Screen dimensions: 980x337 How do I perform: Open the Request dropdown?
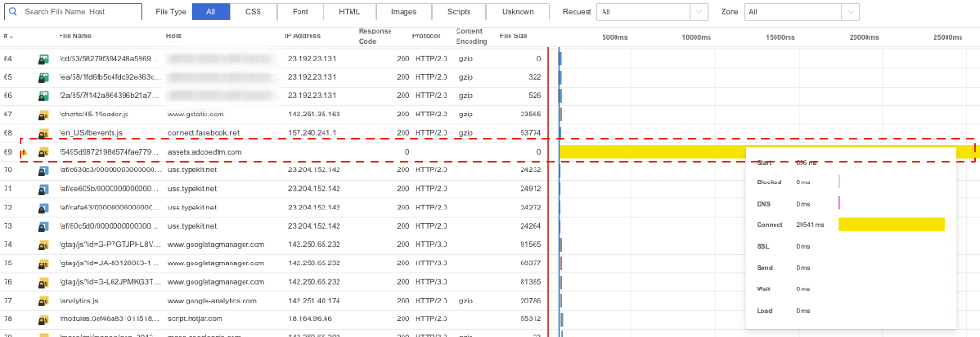(x=652, y=12)
